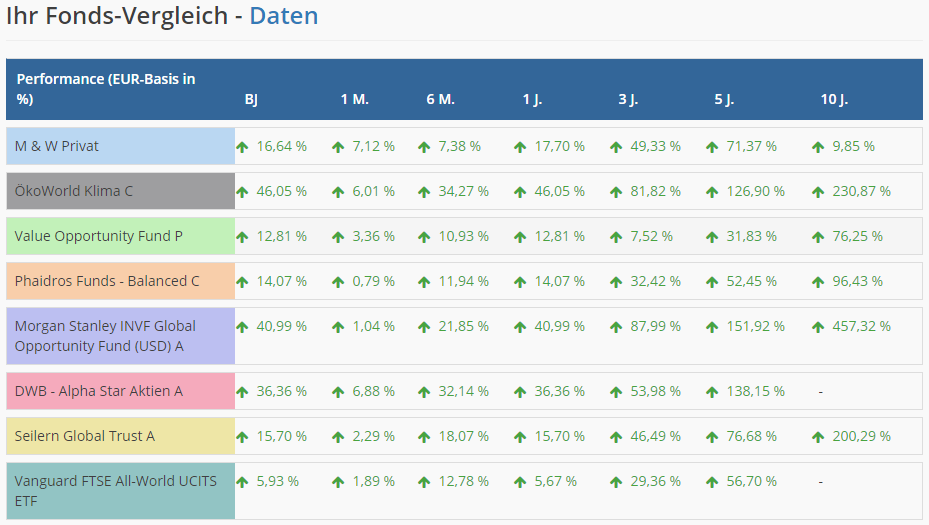Click the arrow beside Seilern Global Trust 46,49 %
Image resolution: width=929 pixels, height=525 pixels.
click(x=616, y=437)
